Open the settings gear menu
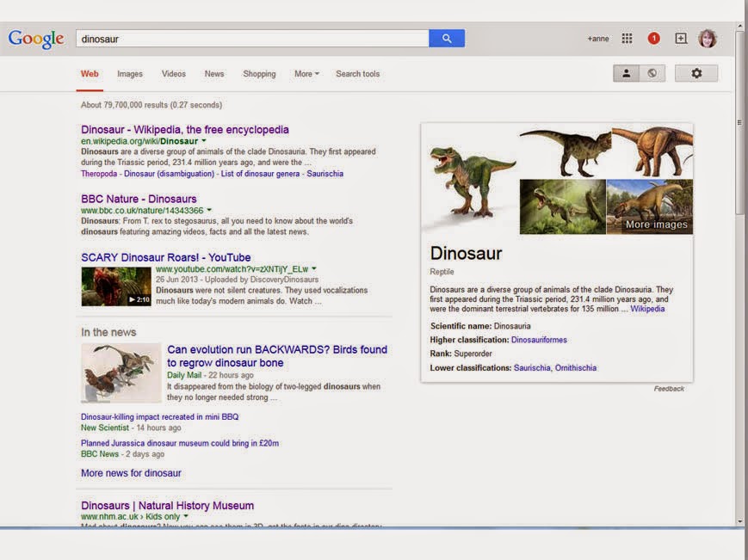Viewport: 748px width, 560px height. click(x=696, y=73)
